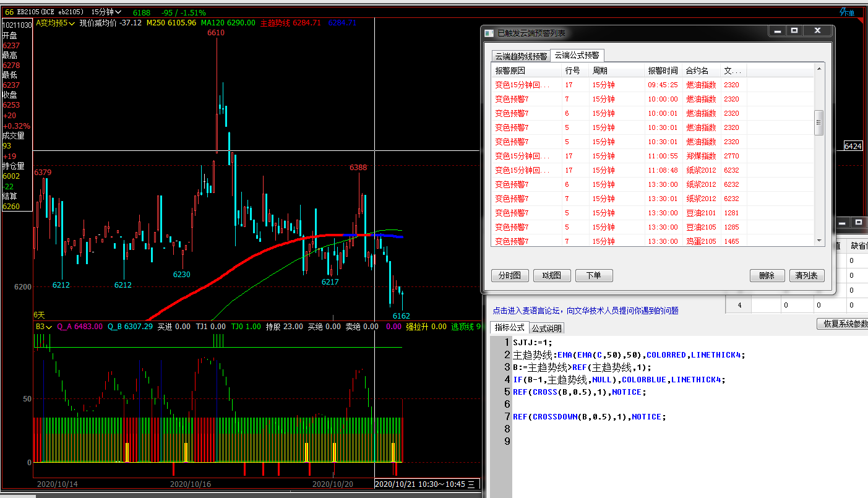Click the K线图 button
Viewport: 868px width, 498px height.
[551, 275]
